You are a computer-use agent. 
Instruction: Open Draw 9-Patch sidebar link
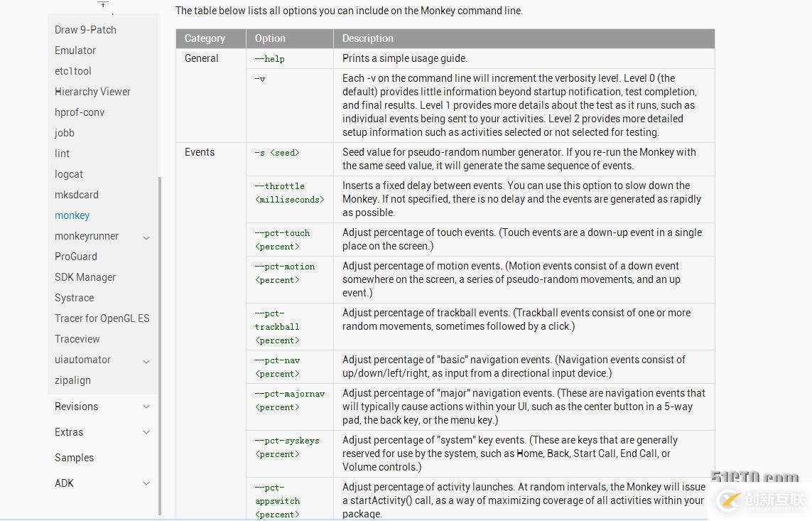[85, 30]
